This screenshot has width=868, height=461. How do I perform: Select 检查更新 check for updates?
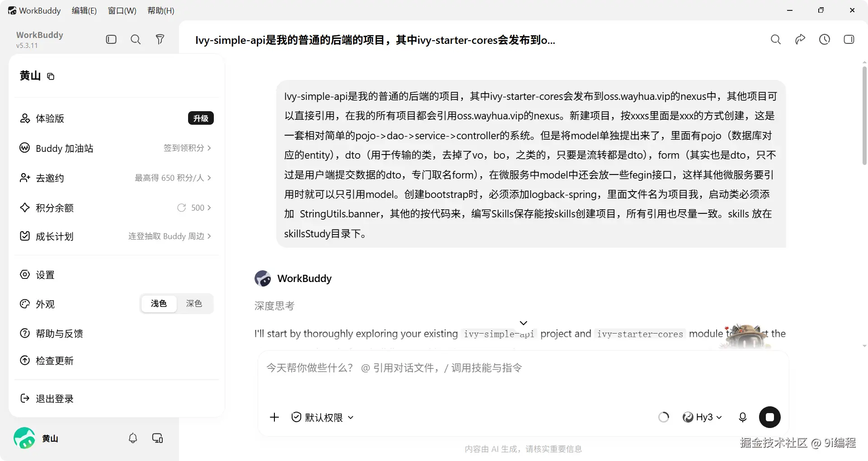[117, 361]
